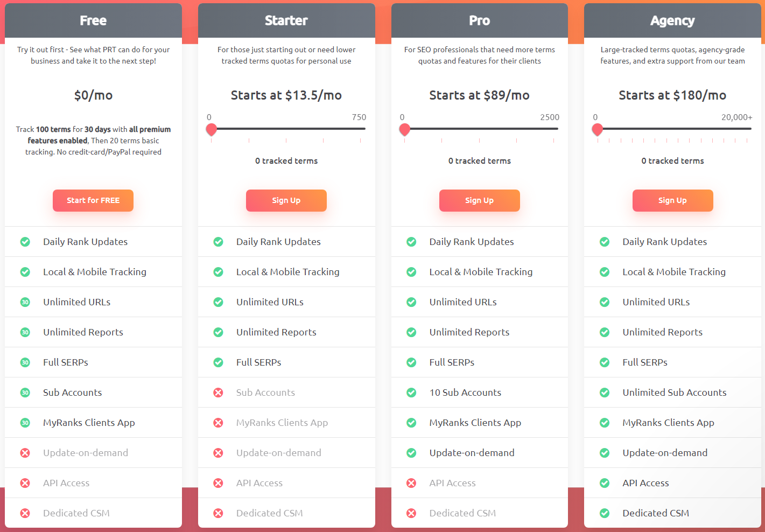Click the green check next to Dedicated CSM in Agency
The width and height of the screenshot is (765, 532).
pyautogui.click(x=605, y=513)
